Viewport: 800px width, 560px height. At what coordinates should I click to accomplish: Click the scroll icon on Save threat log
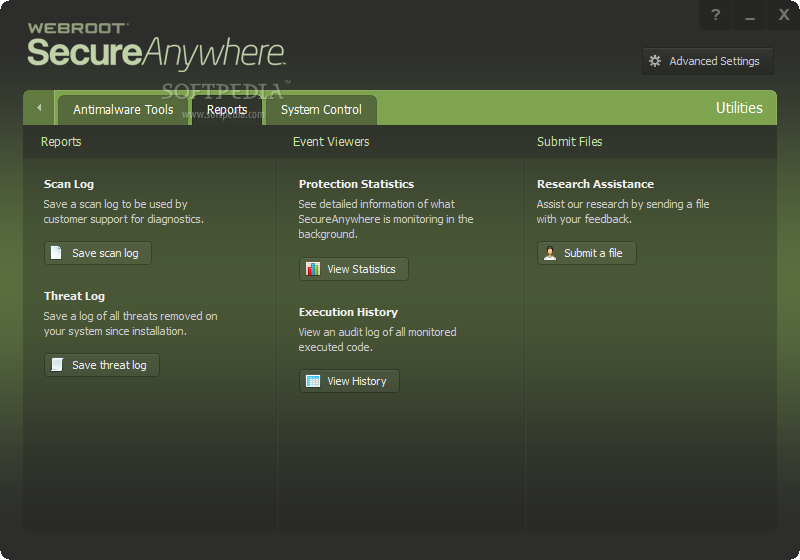[x=57, y=365]
